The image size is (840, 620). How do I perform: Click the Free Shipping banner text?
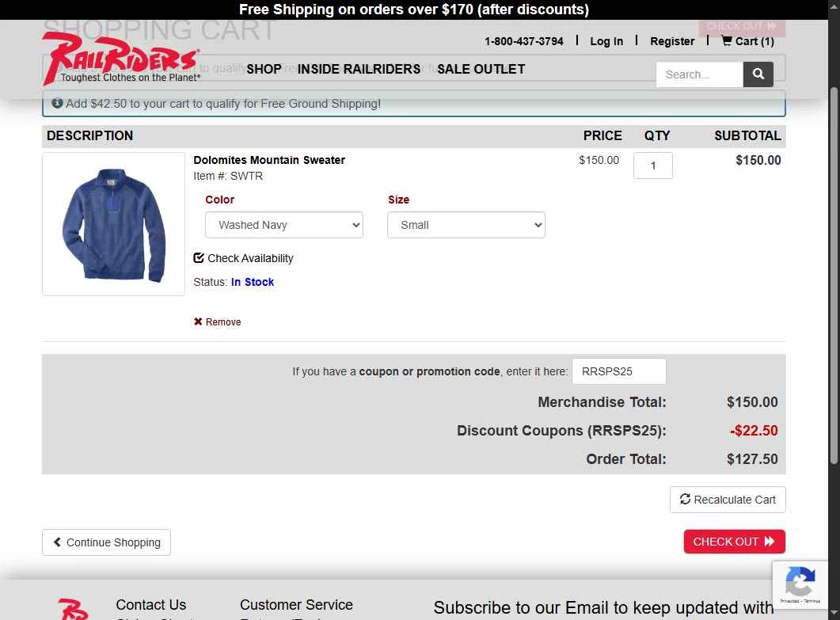pos(413,10)
